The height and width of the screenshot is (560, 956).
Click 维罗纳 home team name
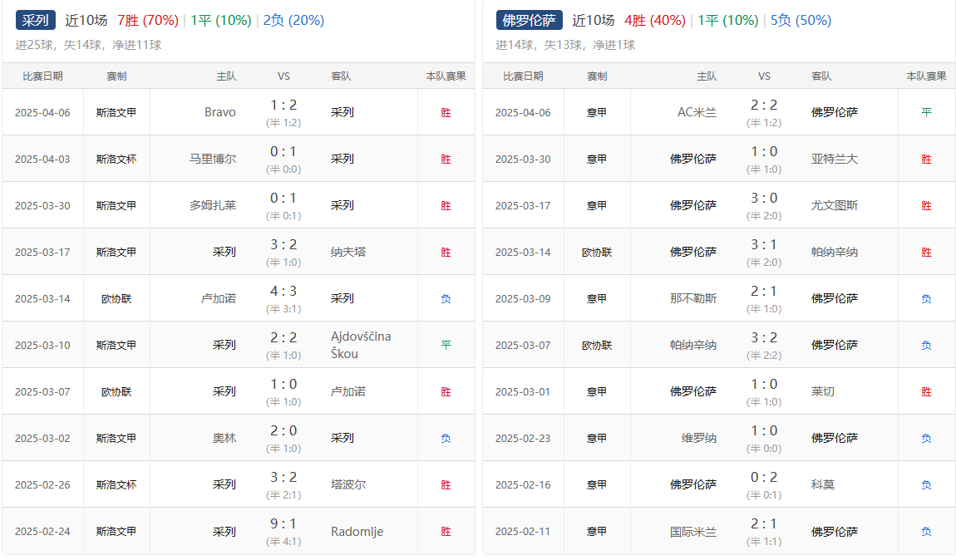[x=698, y=438]
